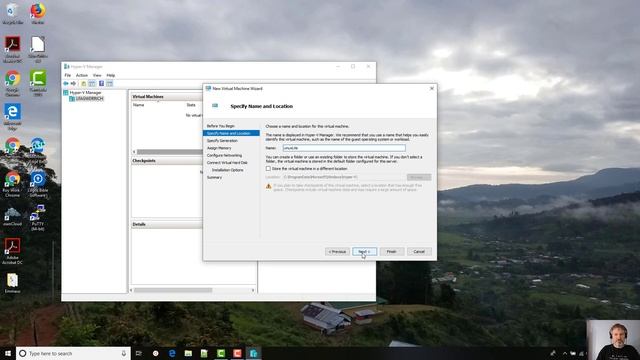The width and height of the screenshot is (640, 360).
Task: Open the Action menu in Hyper-V Manager
Action: 82,76
